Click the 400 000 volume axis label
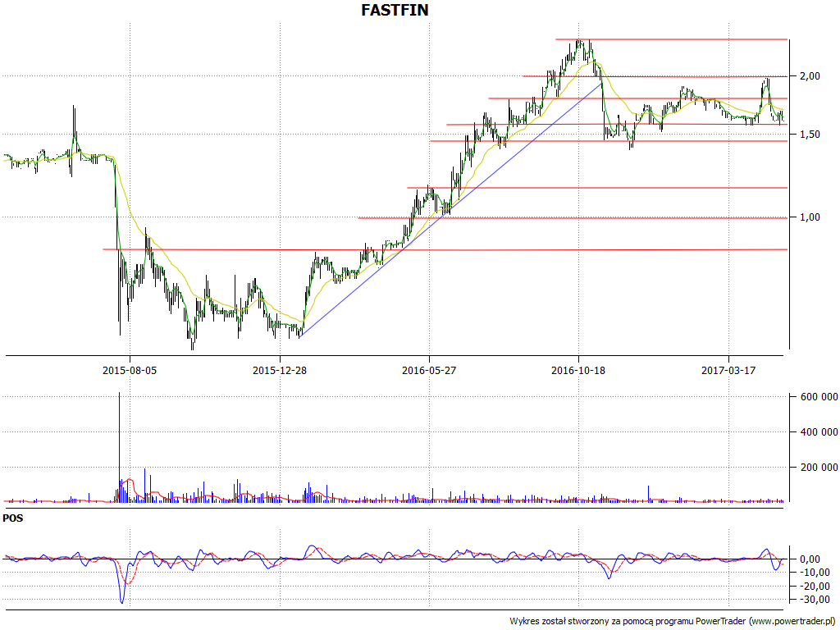 [819, 432]
